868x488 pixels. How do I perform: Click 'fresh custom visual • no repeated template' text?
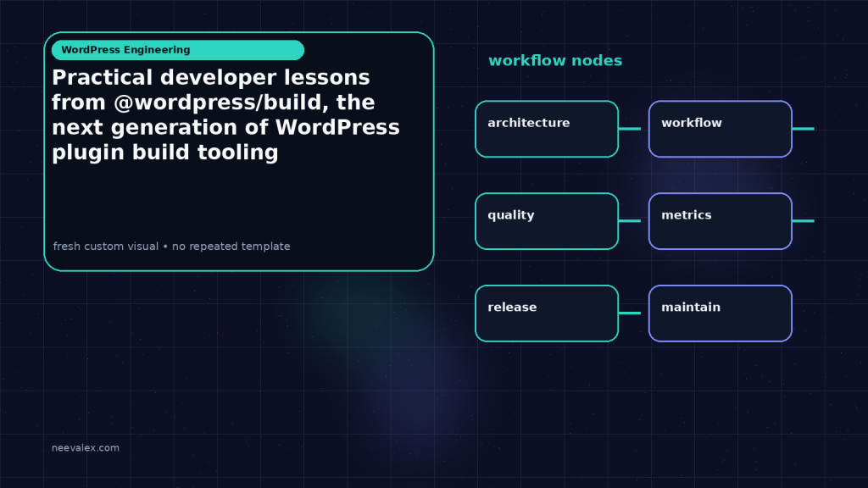pos(171,247)
